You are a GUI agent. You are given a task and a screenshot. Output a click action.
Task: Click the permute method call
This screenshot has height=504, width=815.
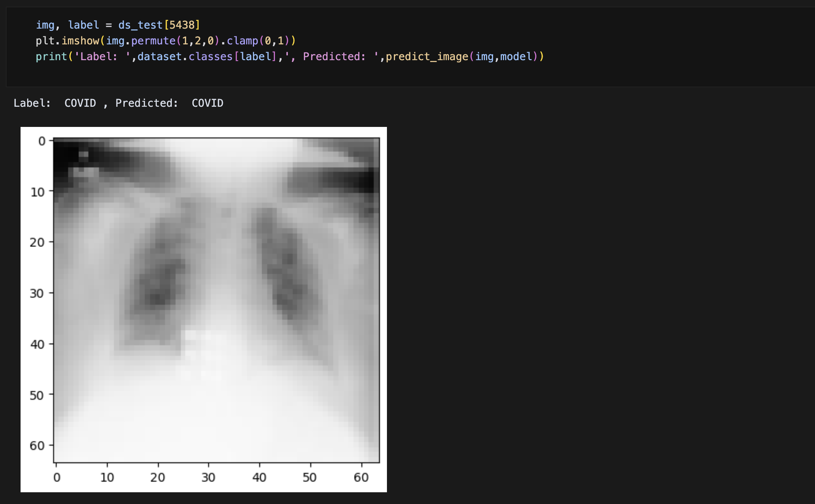[x=153, y=41]
